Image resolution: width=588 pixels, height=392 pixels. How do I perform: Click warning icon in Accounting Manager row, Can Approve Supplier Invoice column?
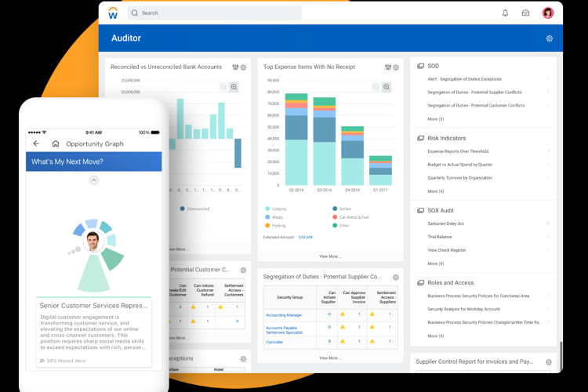pos(343,314)
